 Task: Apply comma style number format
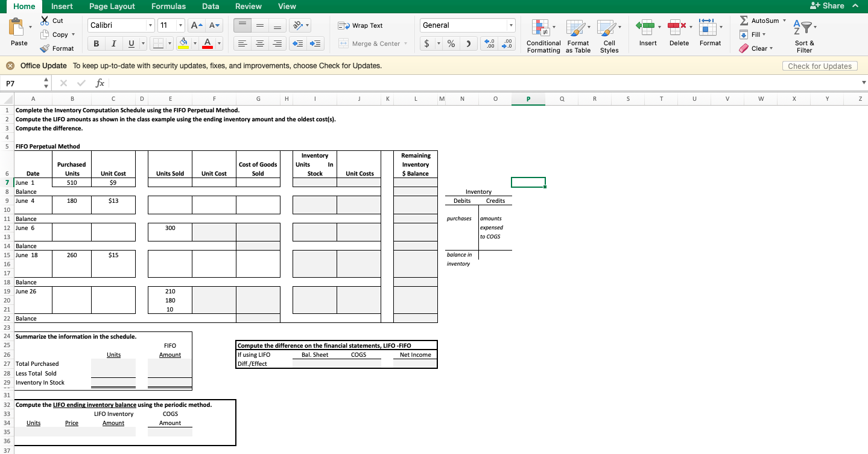point(467,43)
